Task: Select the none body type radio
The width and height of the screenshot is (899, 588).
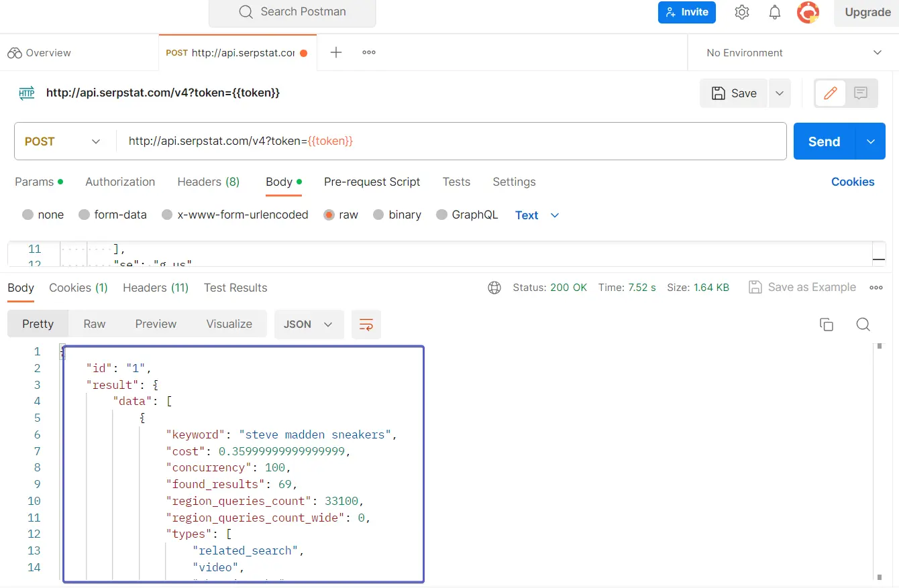Action: point(28,215)
